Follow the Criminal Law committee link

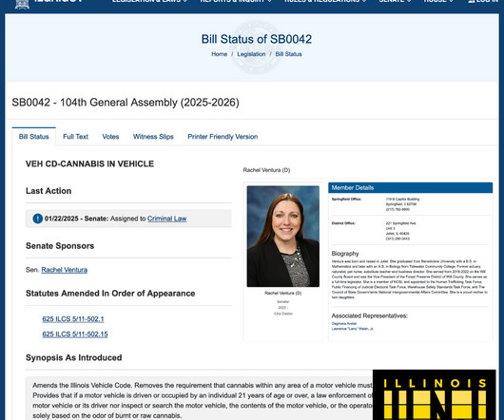point(166,219)
